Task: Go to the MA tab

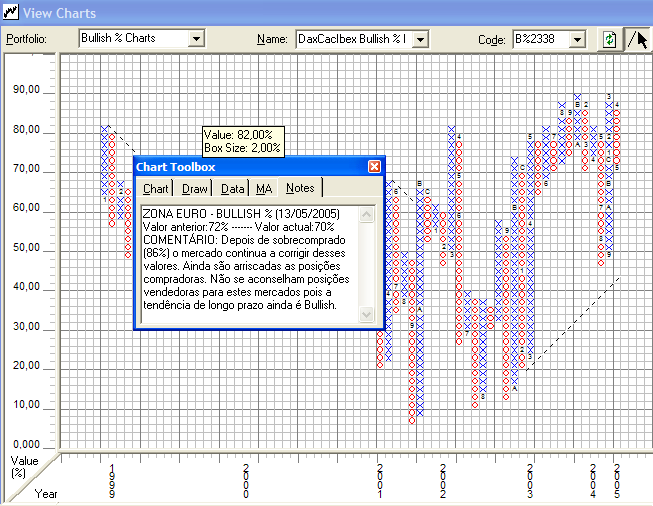Action: pyautogui.click(x=263, y=188)
